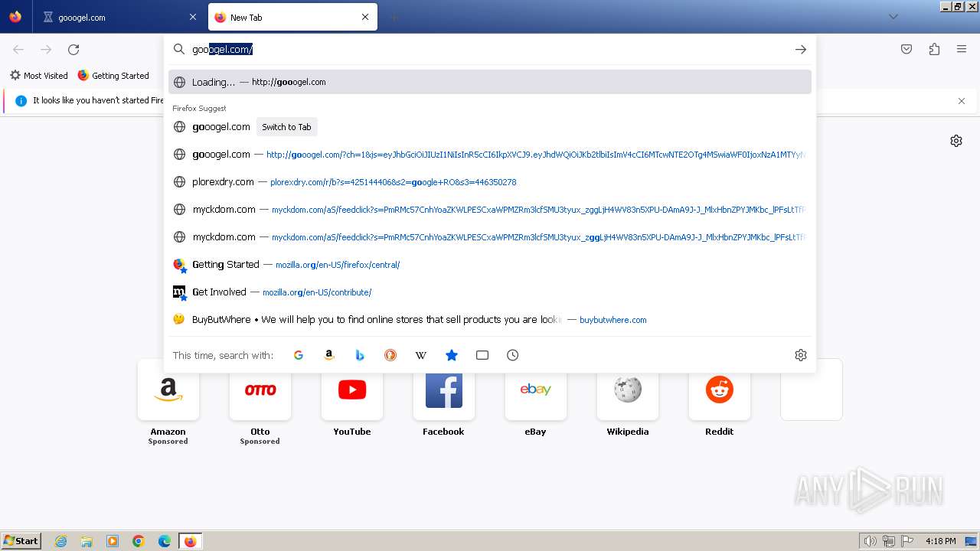Screen dimensions: 980x551
Task: Search this time with Wikipedia
Action: click(x=421, y=355)
